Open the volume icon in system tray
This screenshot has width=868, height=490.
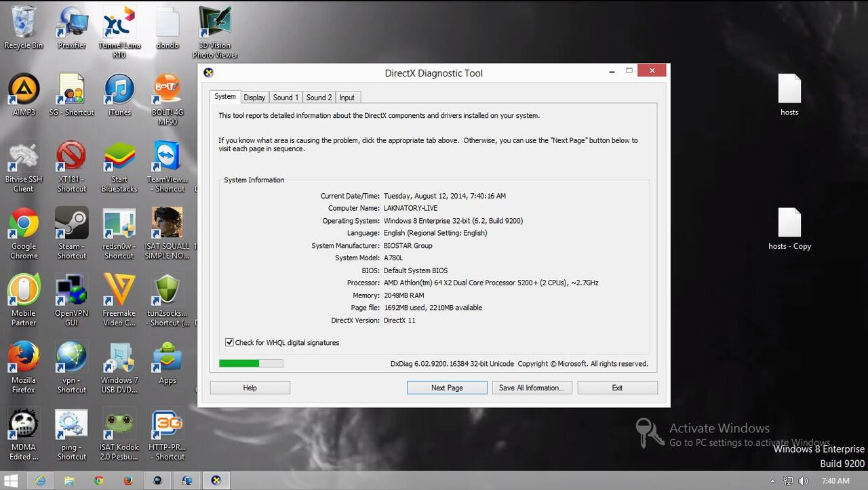click(803, 481)
